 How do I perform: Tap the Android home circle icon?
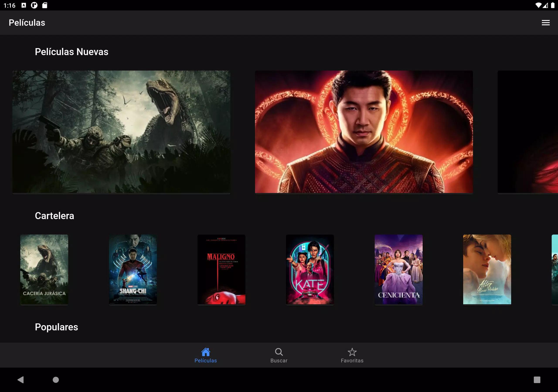56,380
